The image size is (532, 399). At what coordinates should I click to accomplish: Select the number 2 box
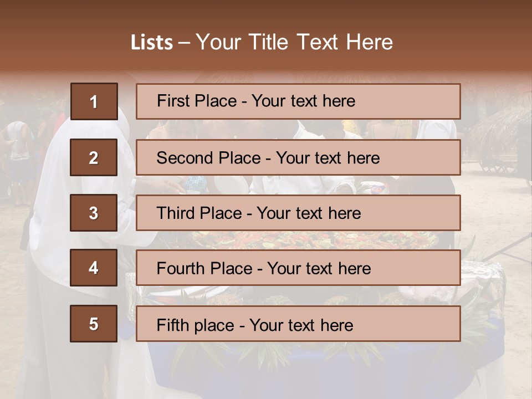pyautogui.click(x=94, y=157)
